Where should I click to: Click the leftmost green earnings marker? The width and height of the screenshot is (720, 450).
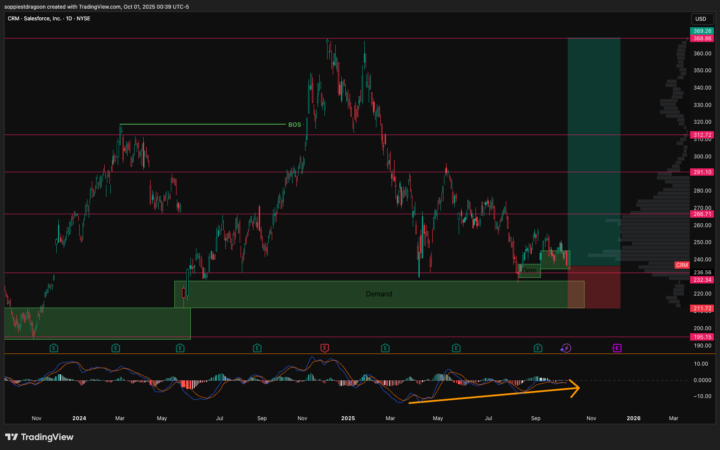(52, 347)
